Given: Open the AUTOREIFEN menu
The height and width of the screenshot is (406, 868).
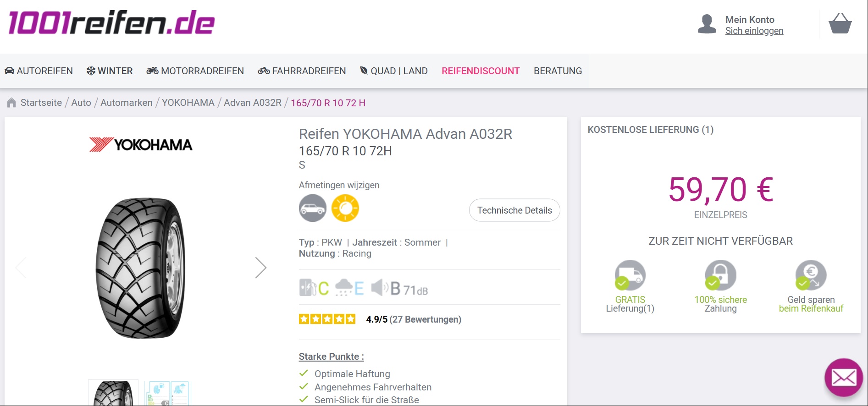Looking at the screenshot, I should (39, 71).
